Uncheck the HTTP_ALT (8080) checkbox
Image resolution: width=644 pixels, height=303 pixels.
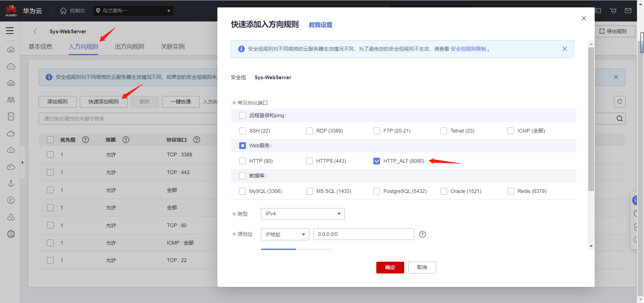[376, 161]
